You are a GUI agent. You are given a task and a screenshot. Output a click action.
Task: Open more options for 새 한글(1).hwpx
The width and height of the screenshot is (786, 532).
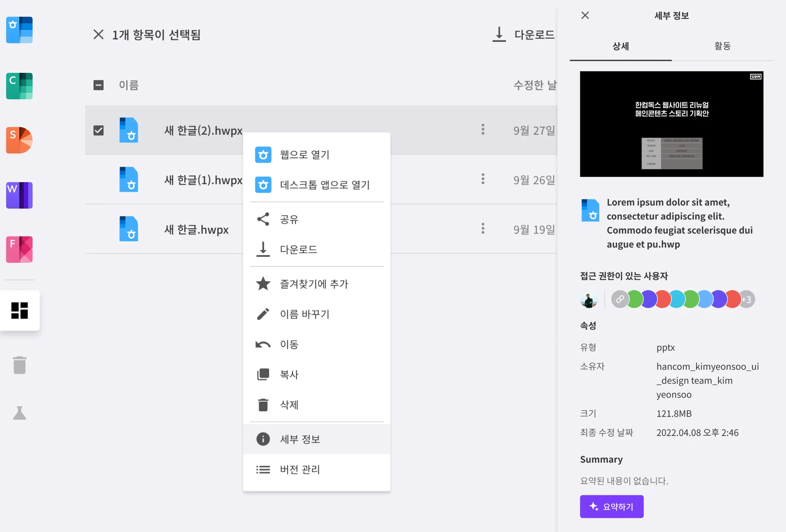point(483,179)
